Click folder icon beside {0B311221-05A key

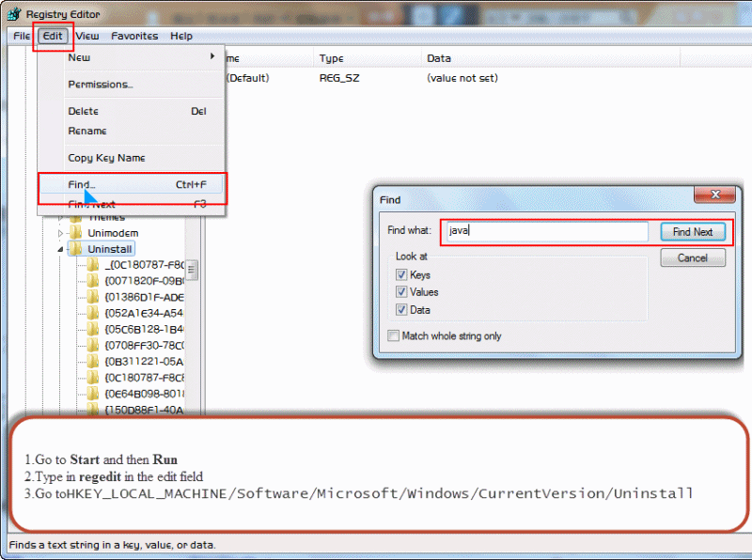92,361
